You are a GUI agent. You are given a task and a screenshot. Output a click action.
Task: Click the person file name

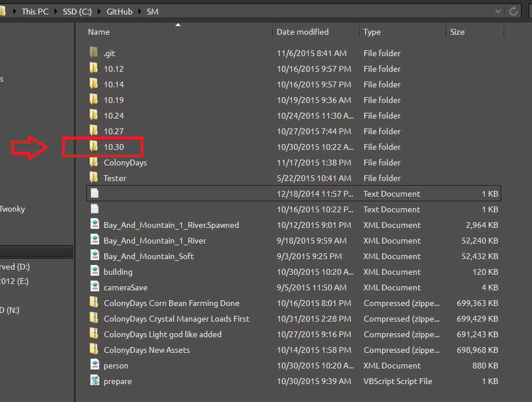(x=116, y=366)
